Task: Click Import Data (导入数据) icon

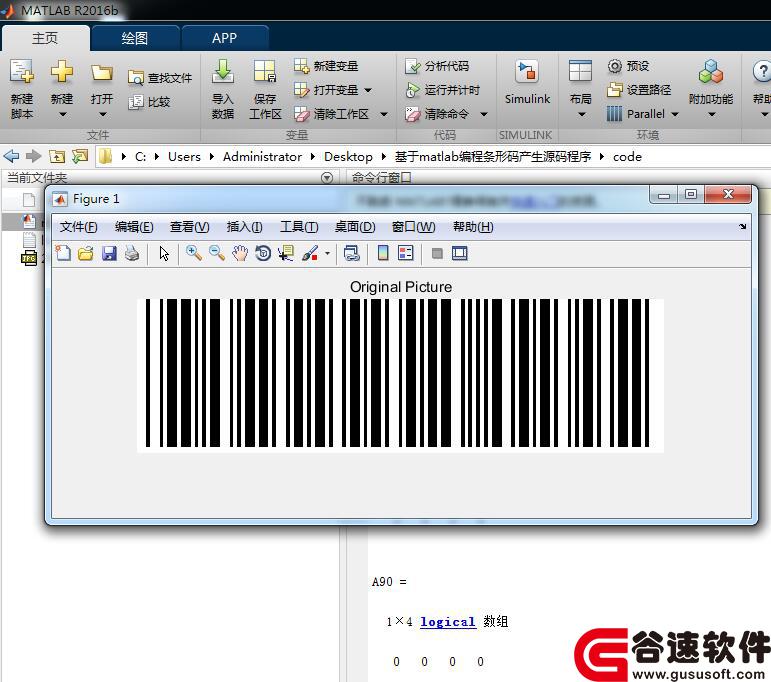Action: [223, 72]
